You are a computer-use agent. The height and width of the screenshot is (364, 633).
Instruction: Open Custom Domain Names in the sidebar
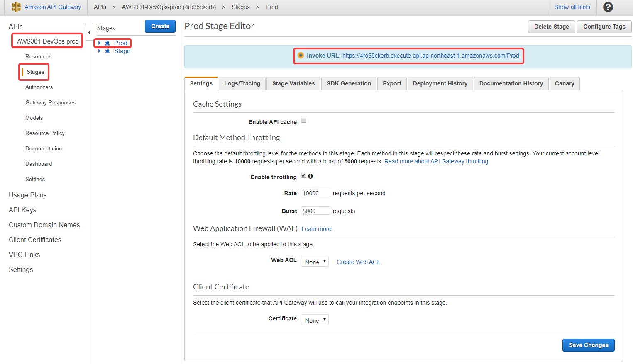(44, 225)
